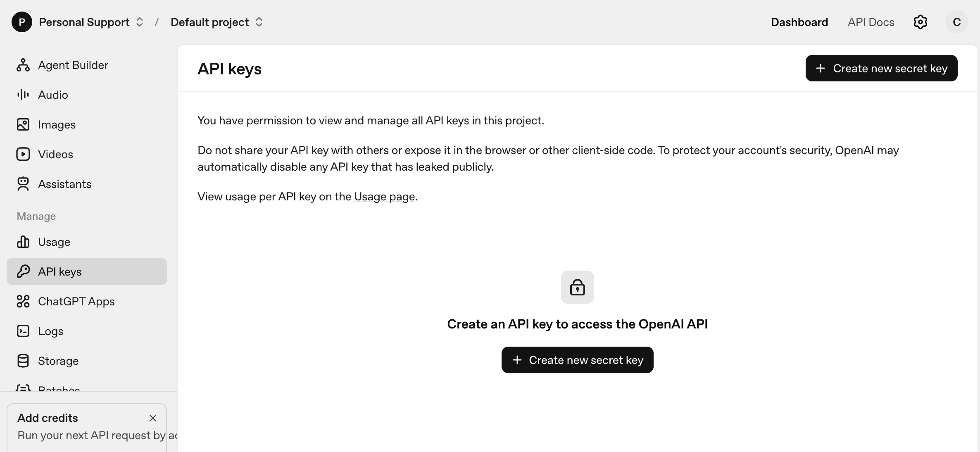Image resolution: width=980 pixels, height=452 pixels.
Task: Dismiss the Add credits notice
Action: [x=153, y=418]
